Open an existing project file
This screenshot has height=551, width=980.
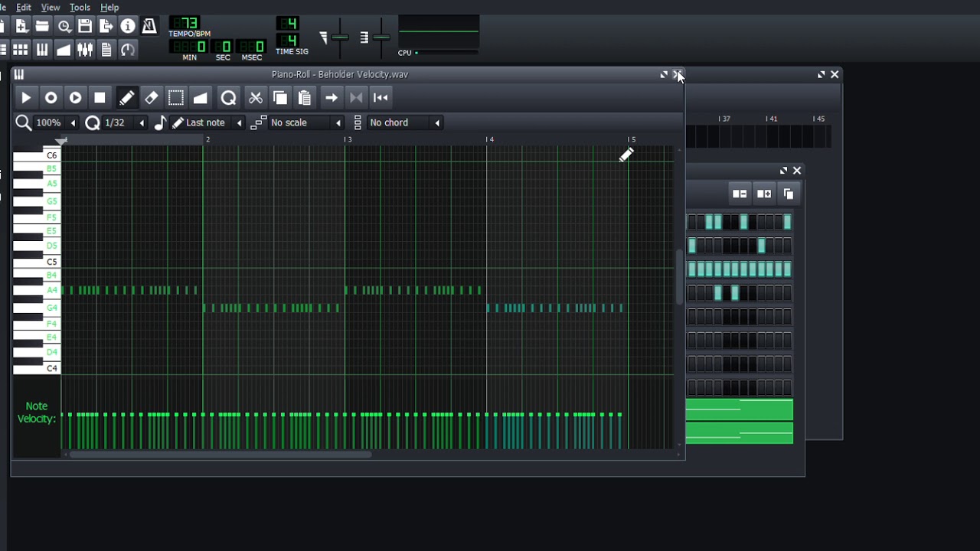click(x=42, y=27)
